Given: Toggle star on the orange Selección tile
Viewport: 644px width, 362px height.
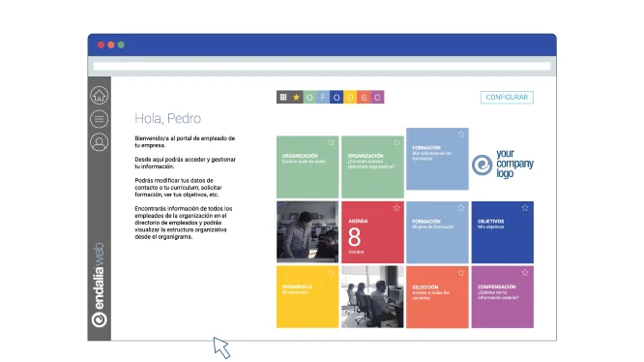Looking at the screenshot, I should [x=461, y=273].
